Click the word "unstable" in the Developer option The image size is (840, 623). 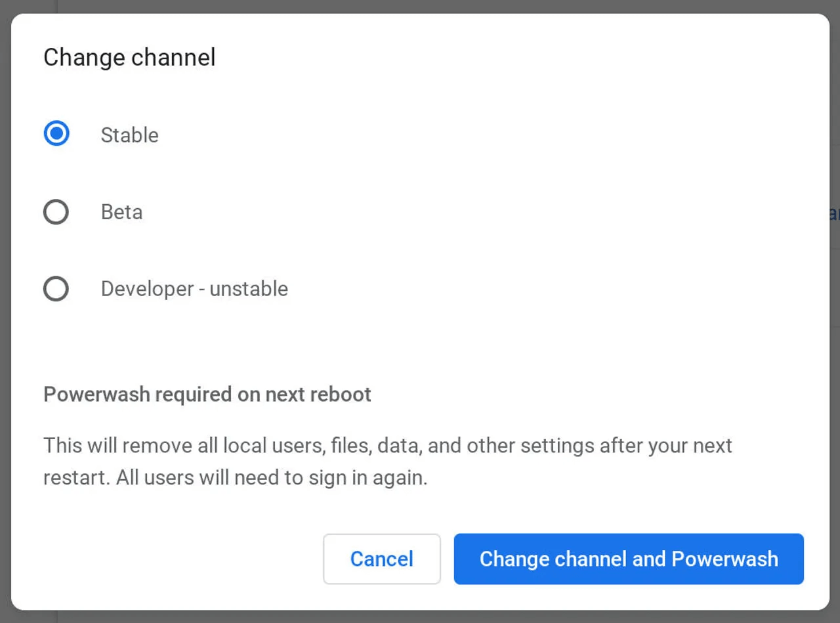click(x=249, y=289)
